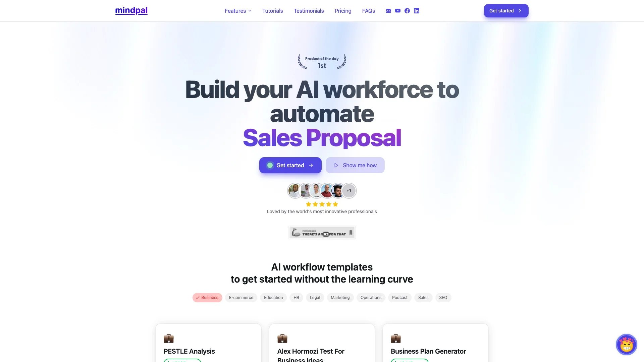Expand the Features dropdown menu
The image size is (644, 362).
(x=238, y=11)
